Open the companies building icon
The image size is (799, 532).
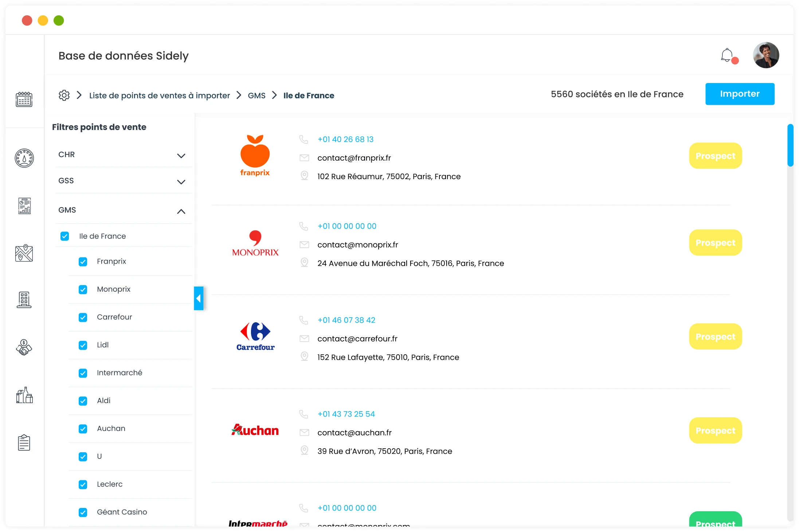coord(24,300)
